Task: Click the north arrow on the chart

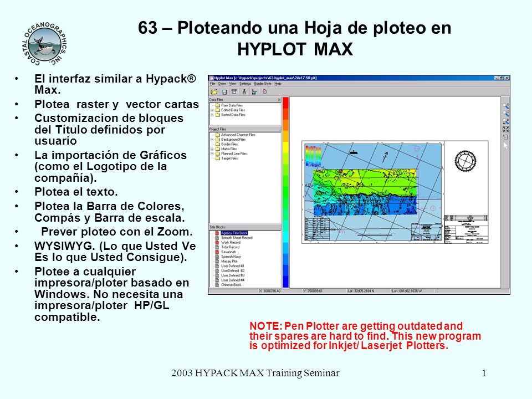Action: tap(385, 157)
